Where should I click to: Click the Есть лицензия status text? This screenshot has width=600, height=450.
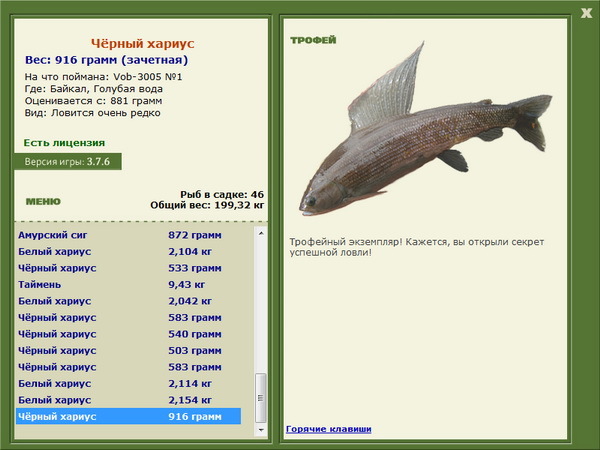click(64, 143)
